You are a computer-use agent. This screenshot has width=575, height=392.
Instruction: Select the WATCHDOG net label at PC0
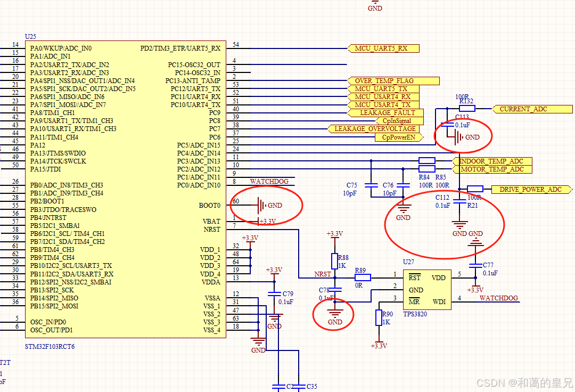click(269, 181)
